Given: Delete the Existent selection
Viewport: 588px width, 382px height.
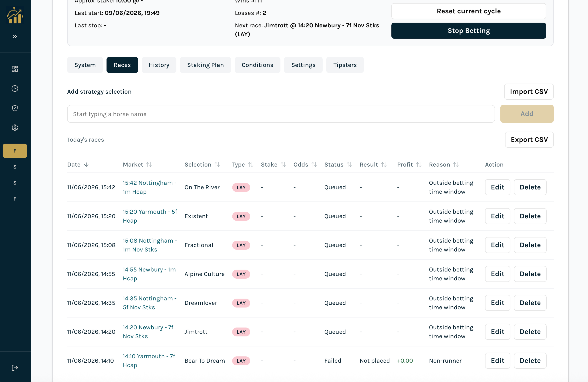Looking at the screenshot, I should coord(530,216).
